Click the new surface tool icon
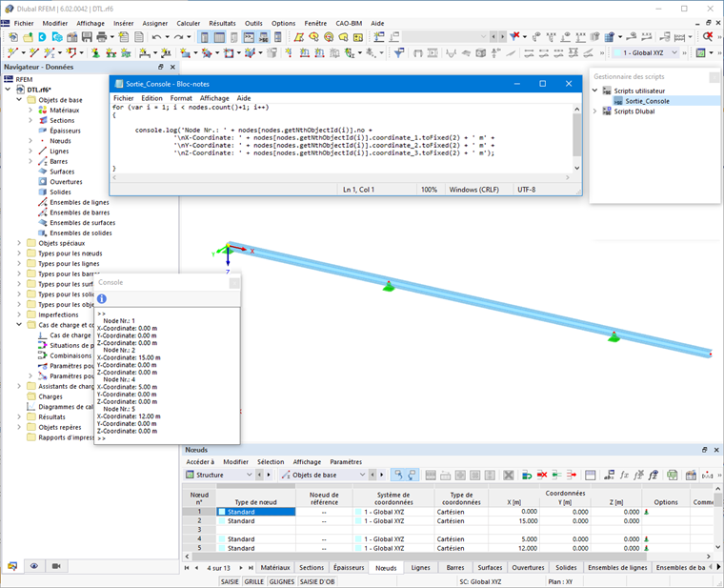Image resolution: width=724 pixels, height=588 pixels. point(185,53)
